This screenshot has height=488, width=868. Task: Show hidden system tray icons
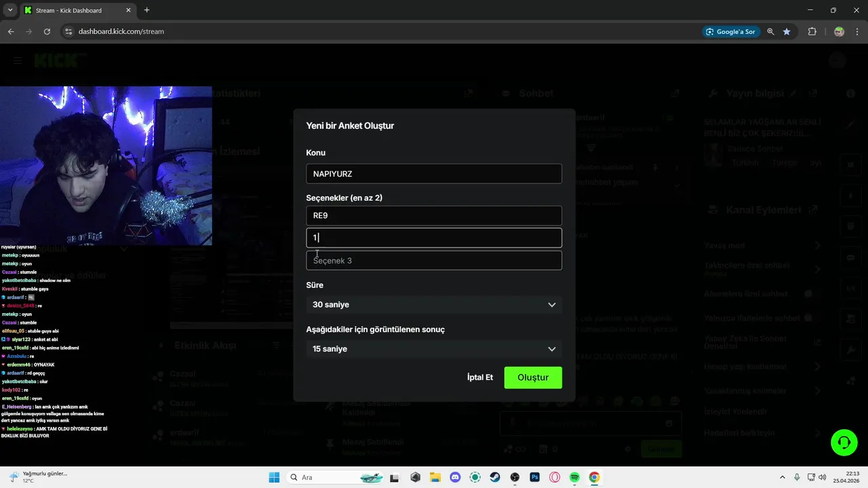click(782, 477)
